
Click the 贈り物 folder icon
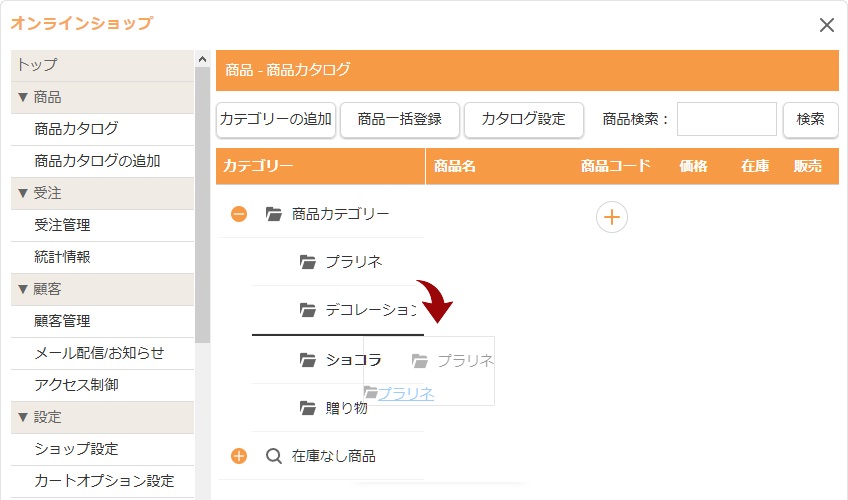[x=308, y=408]
